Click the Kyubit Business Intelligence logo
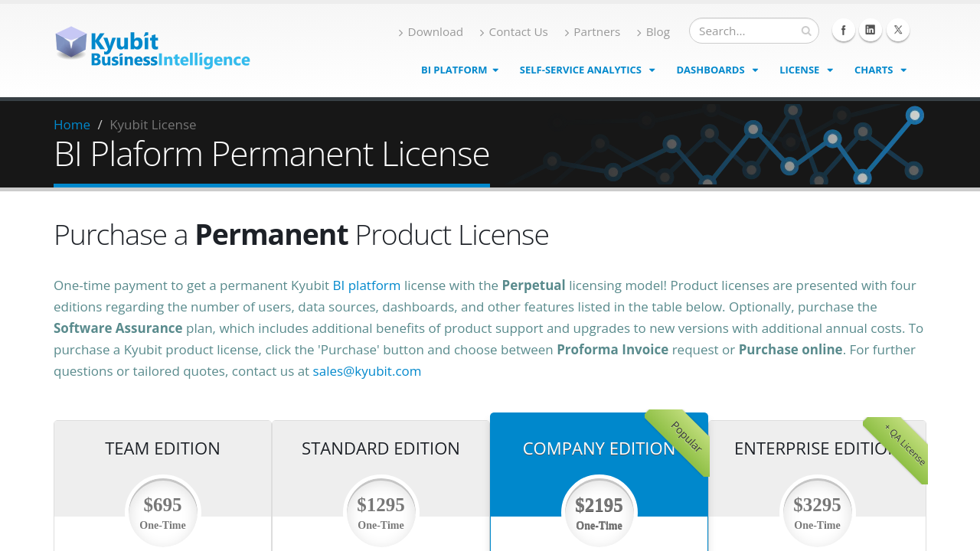 click(152, 47)
